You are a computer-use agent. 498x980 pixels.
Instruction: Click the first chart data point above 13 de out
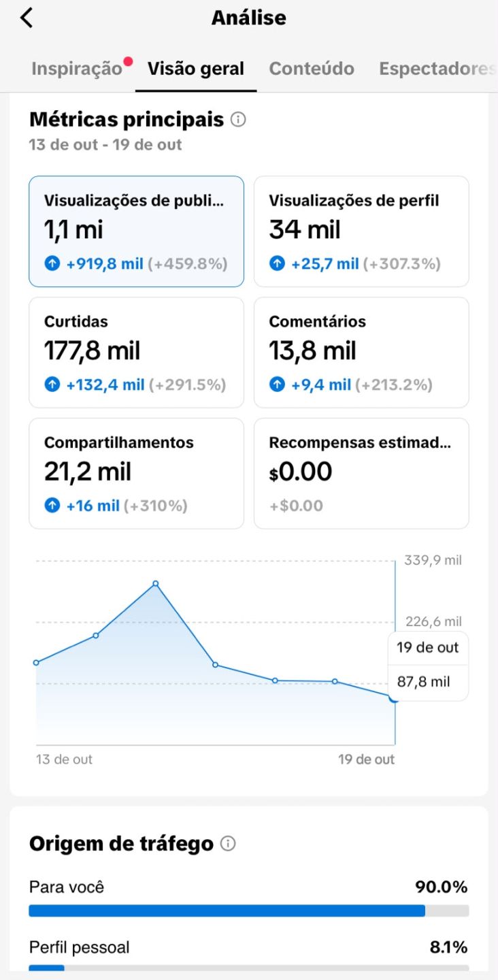coord(36,662)
